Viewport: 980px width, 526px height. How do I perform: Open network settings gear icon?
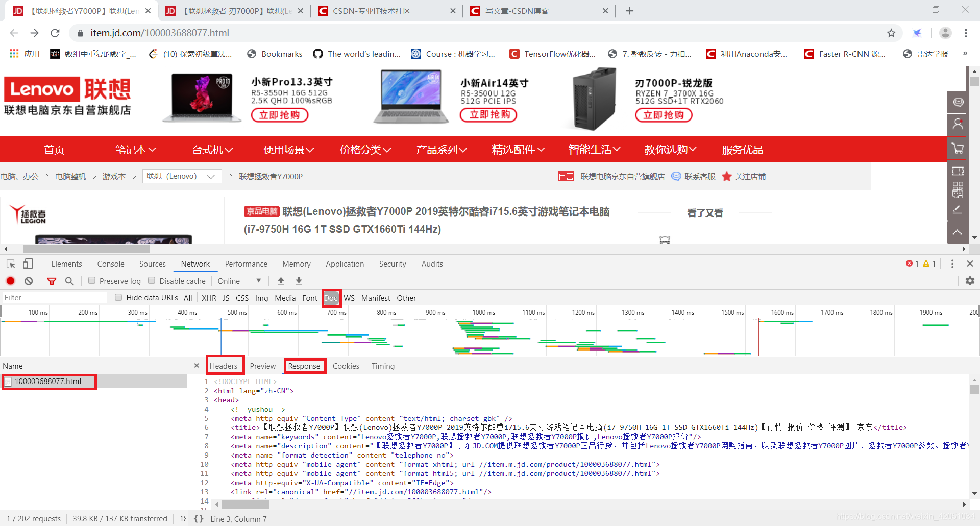[970, 281]
